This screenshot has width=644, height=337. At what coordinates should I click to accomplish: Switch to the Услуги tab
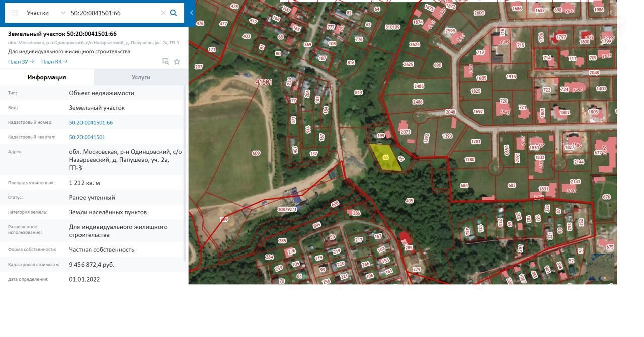coord(141,77)
